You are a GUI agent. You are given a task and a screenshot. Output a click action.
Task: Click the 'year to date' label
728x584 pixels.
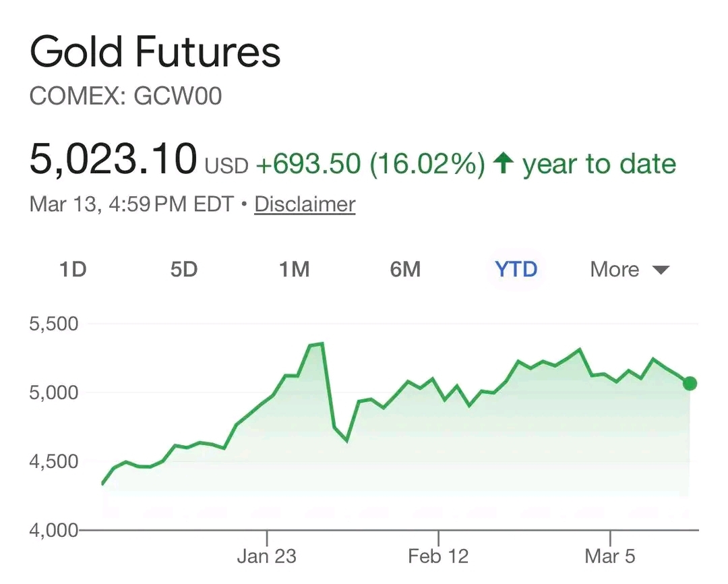point(599,164)
